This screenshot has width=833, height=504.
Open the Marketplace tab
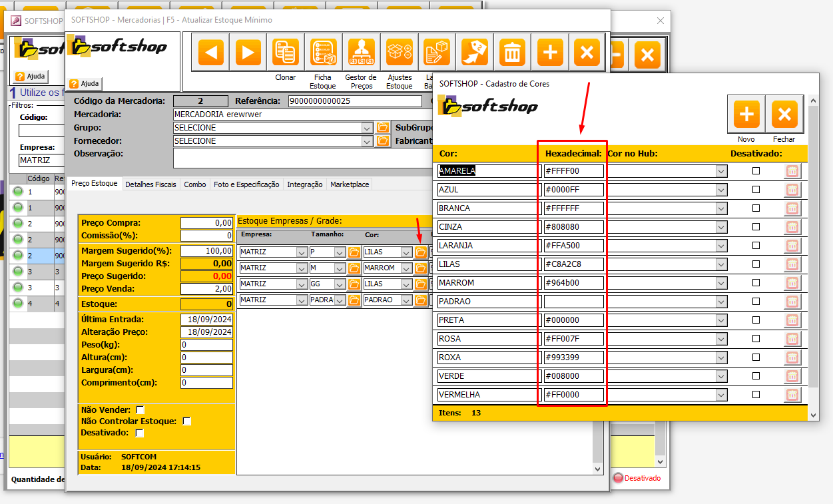pyautogui.click(x=349, y=184)
